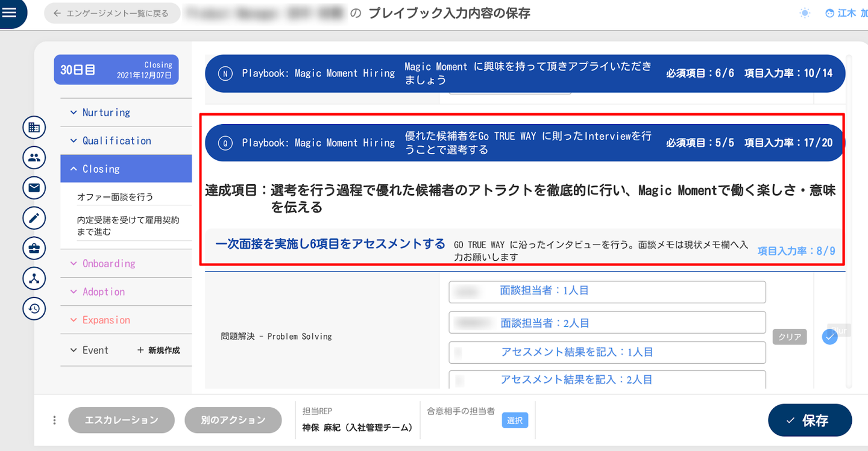Open the user account icon for 江木
Viewport: 868px width, 451px height.
tap(830, 13)
